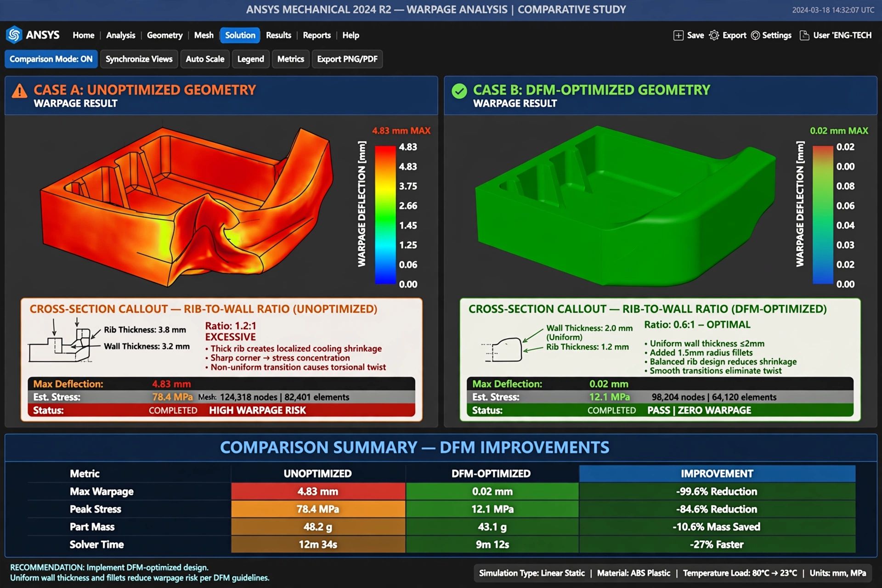Click 98,204 nodes mesh info

pos(714,397)
